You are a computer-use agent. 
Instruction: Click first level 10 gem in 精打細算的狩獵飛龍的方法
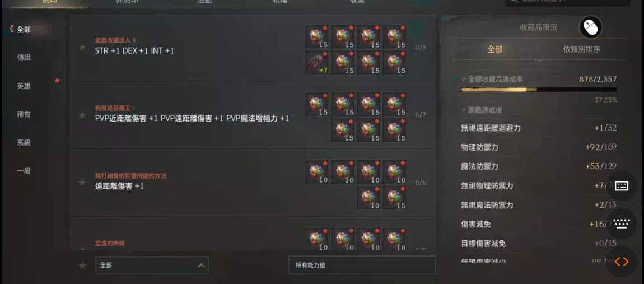pyautogui.click(x=317, y=172)
